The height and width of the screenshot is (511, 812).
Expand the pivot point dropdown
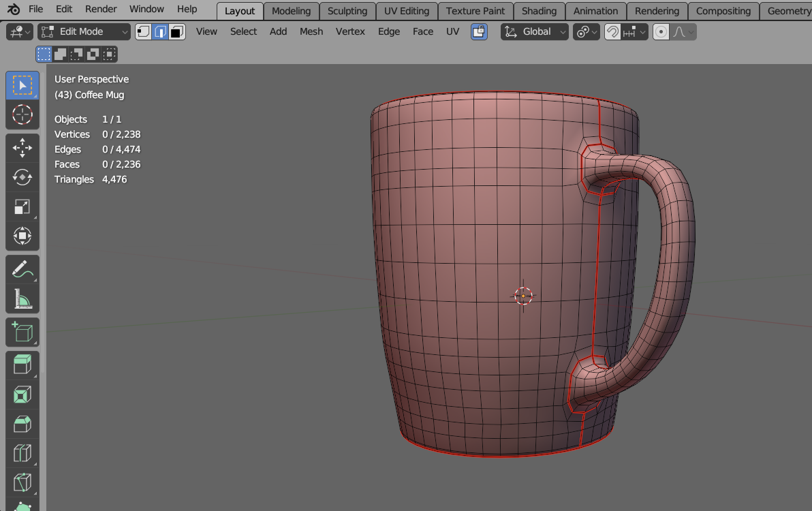click(586, 31)
